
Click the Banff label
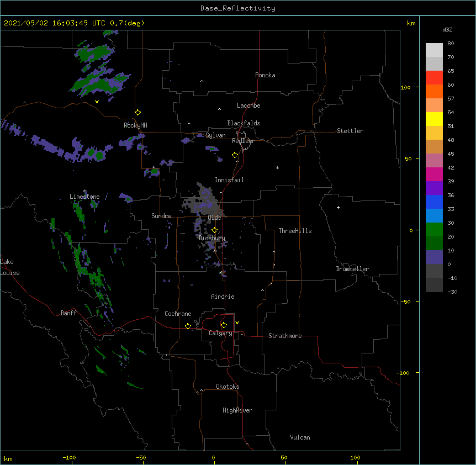(x=68, y=313)
